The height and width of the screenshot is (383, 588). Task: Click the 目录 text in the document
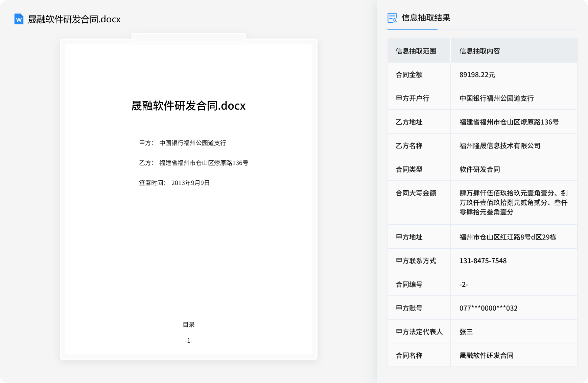[189, 325]
